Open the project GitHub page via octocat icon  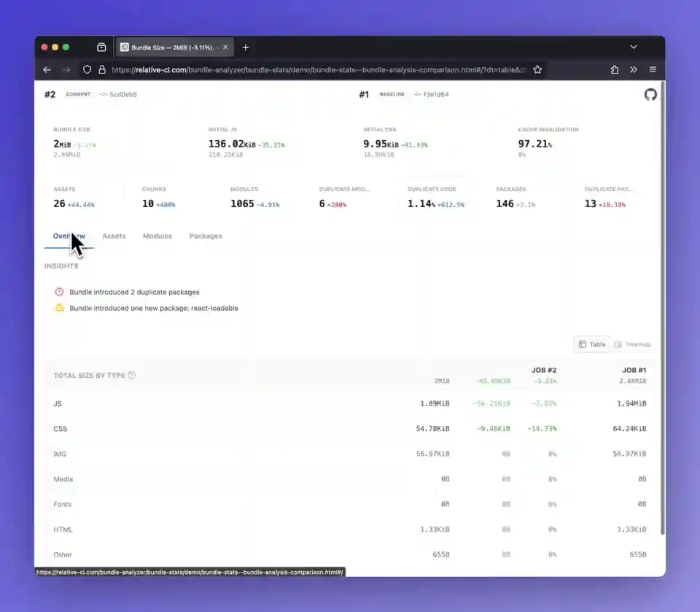(650, 94)
